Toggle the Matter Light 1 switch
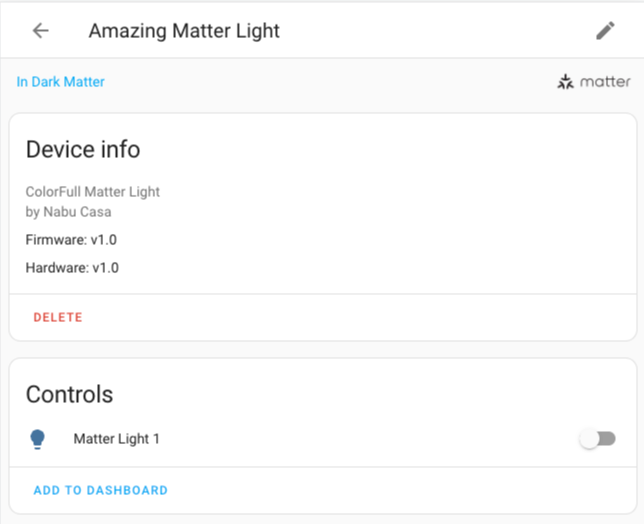This screenshot has width=644, height=524. point(598,439)
